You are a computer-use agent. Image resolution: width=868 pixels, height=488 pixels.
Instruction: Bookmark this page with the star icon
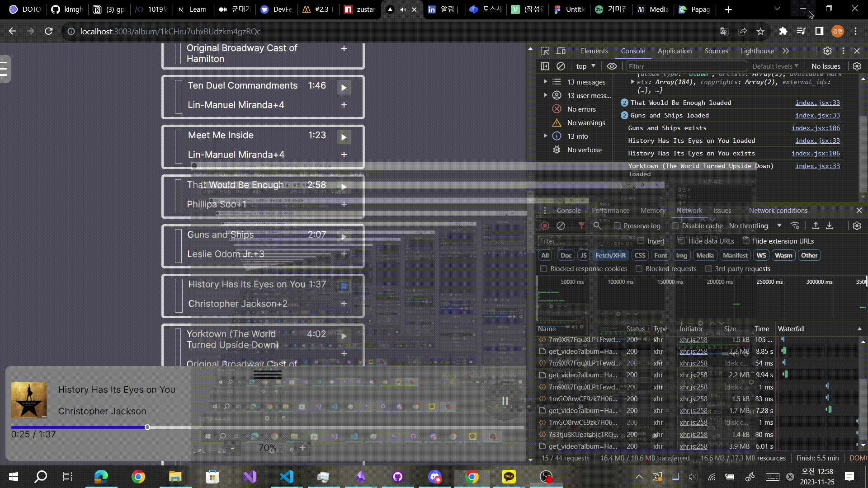tap(760, 32)
